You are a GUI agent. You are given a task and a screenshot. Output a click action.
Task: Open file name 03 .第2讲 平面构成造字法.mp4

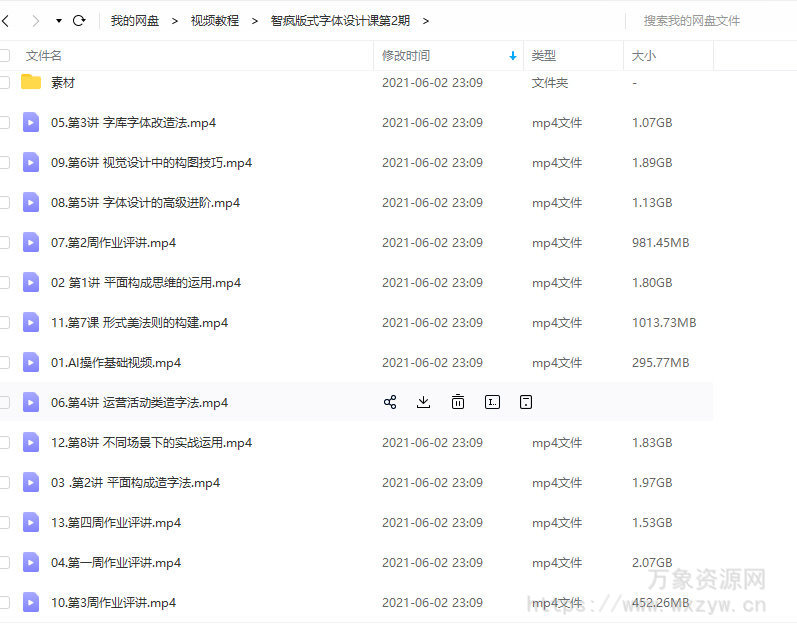point(136,482)
